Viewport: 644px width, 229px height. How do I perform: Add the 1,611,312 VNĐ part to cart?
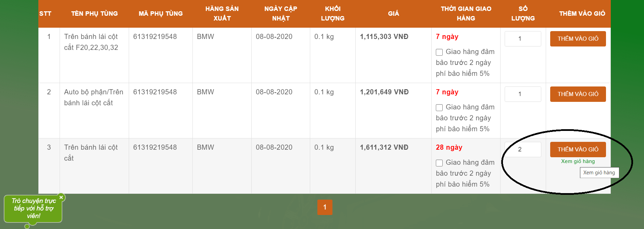point(578,150)
